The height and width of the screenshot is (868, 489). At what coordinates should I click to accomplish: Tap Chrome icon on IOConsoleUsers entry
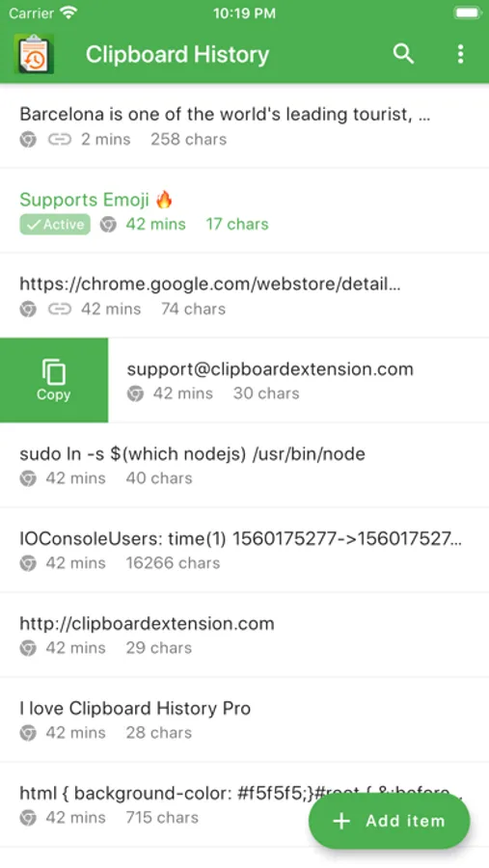[28, 563]
